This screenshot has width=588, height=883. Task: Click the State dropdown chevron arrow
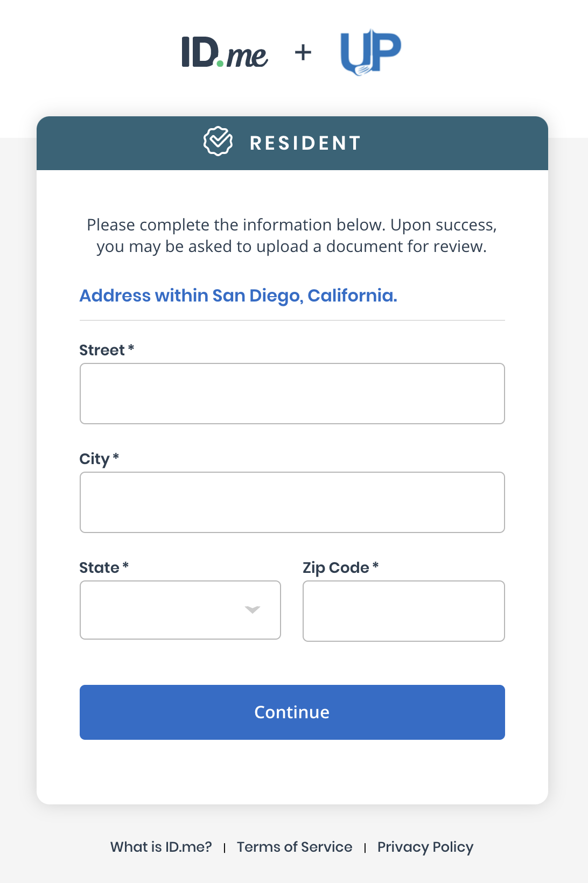click(x=253, y=609)
